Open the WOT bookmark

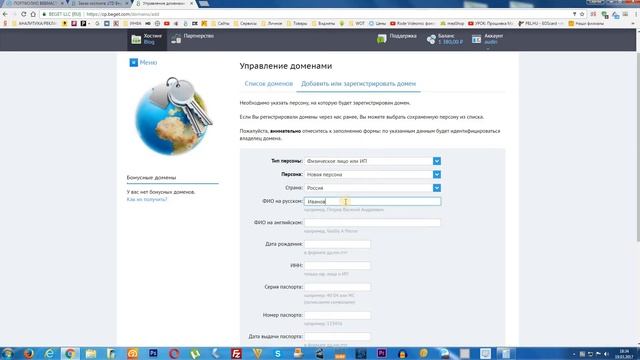[357, 24]
